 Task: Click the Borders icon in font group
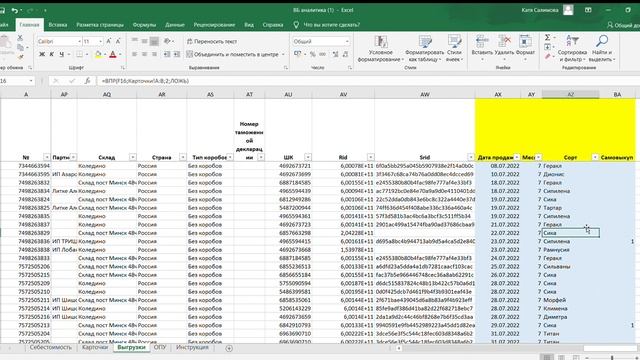[x=79, y=54]
